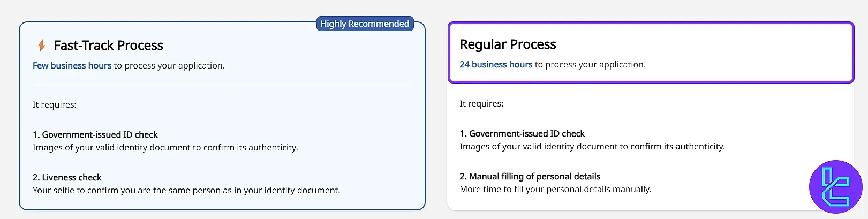868x219 pixels.
Task: Click More time to fill details text
Action: [555, 189]
